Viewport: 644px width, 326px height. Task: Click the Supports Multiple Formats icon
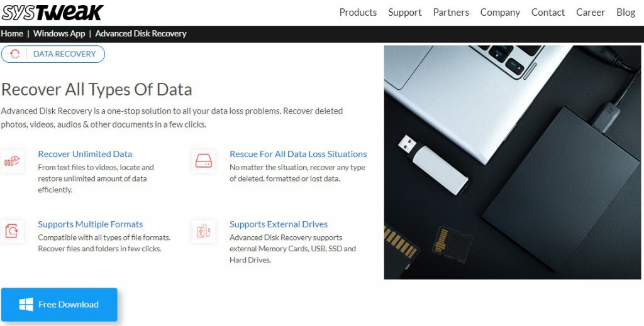coord(12,231)
